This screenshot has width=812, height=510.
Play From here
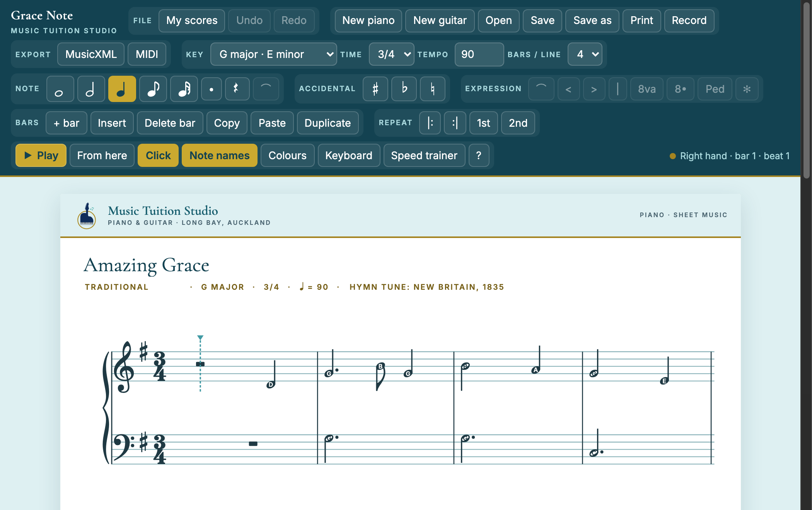(x=102, y=155)
